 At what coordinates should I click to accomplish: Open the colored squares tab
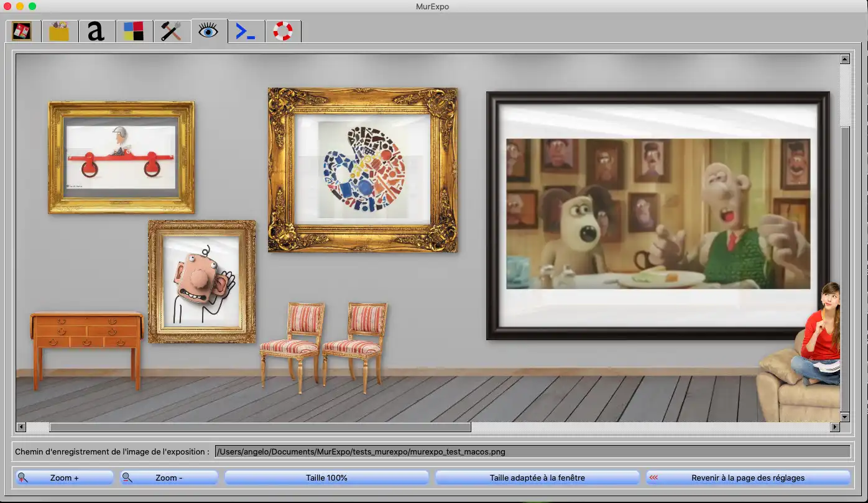[x=134, y=31]
